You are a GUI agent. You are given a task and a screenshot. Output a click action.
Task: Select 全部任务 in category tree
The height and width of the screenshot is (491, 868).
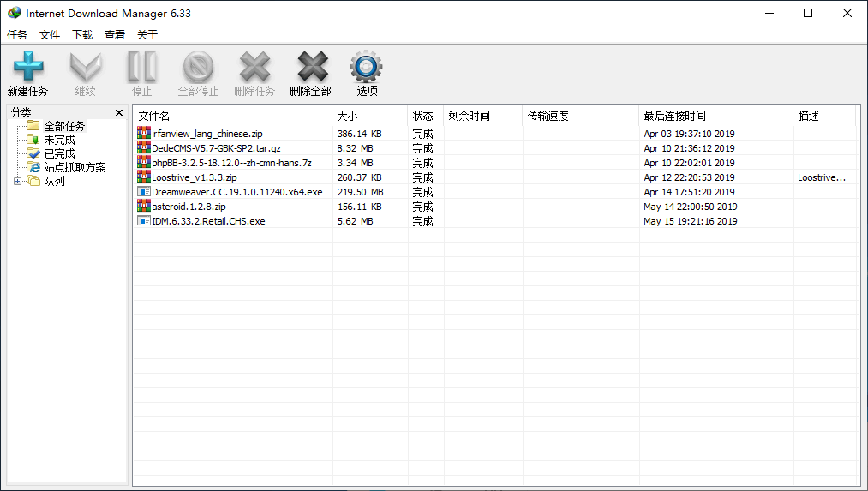(65, 126)
